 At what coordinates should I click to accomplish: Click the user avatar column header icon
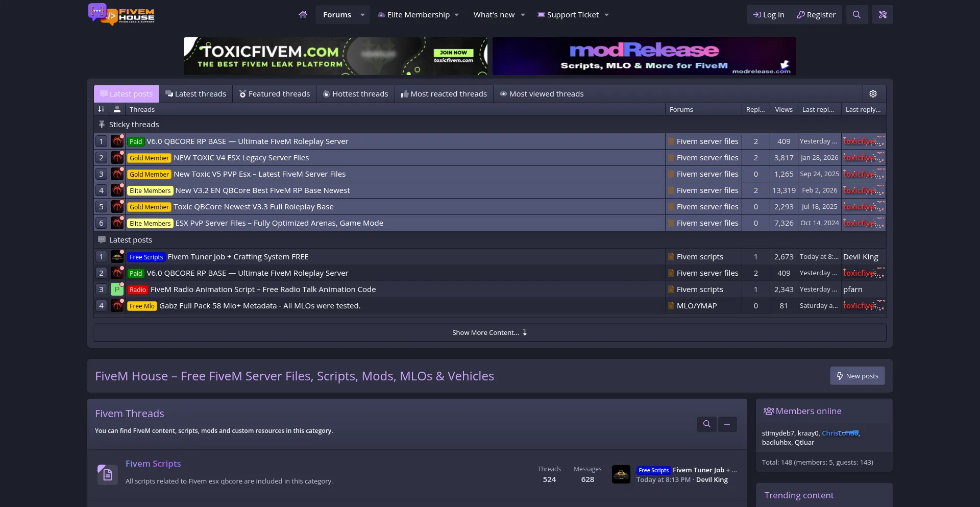[117, 109]
